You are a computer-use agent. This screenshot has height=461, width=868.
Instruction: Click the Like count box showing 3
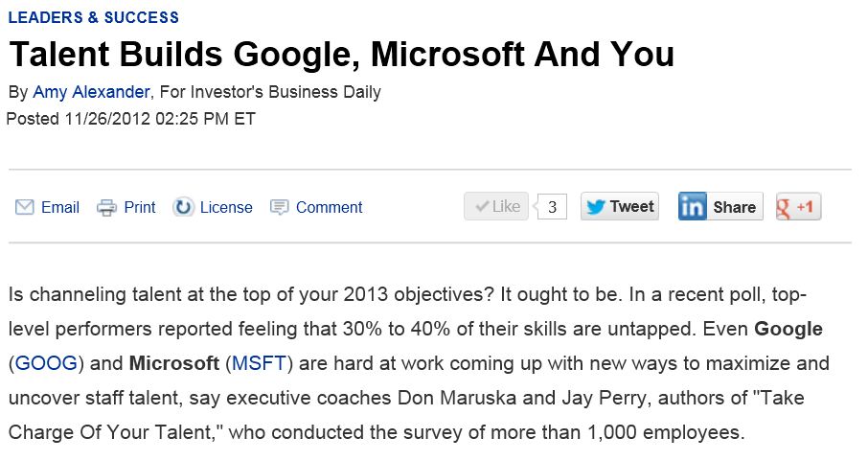(x=552, y=207)
